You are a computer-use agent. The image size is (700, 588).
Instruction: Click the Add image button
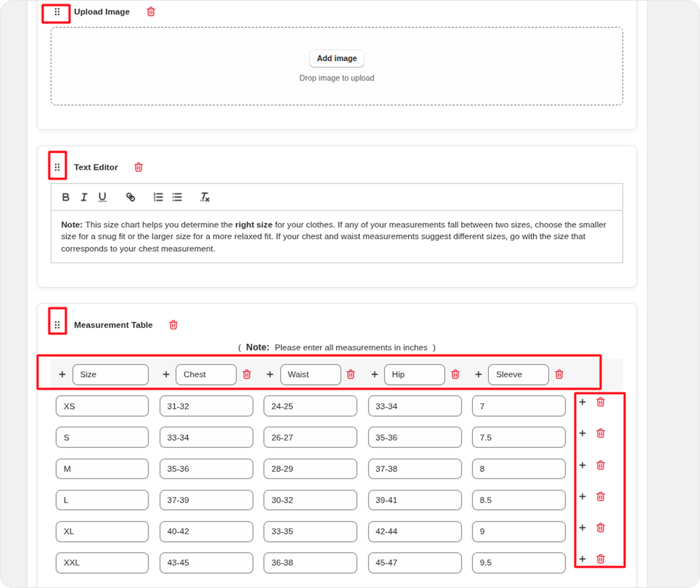(x=337, y=58)
